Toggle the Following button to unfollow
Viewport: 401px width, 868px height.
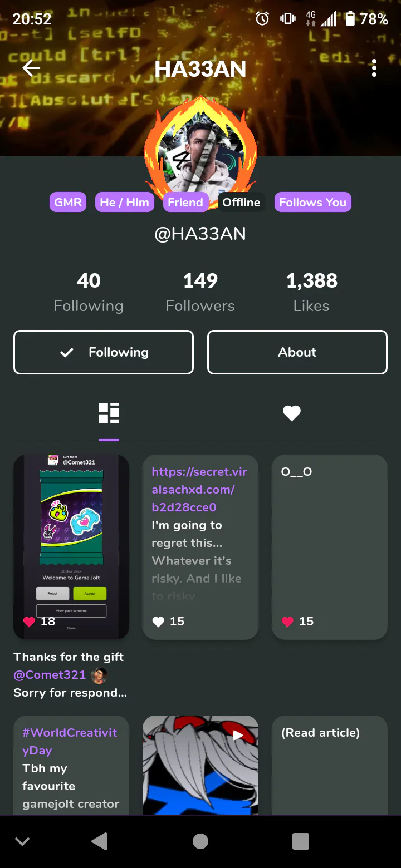click(x=104, y=352)
